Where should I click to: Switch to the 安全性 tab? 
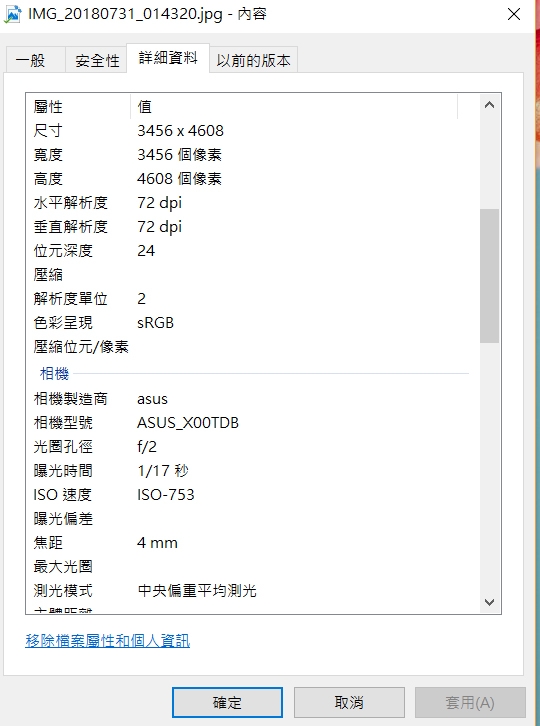[96, 60]
